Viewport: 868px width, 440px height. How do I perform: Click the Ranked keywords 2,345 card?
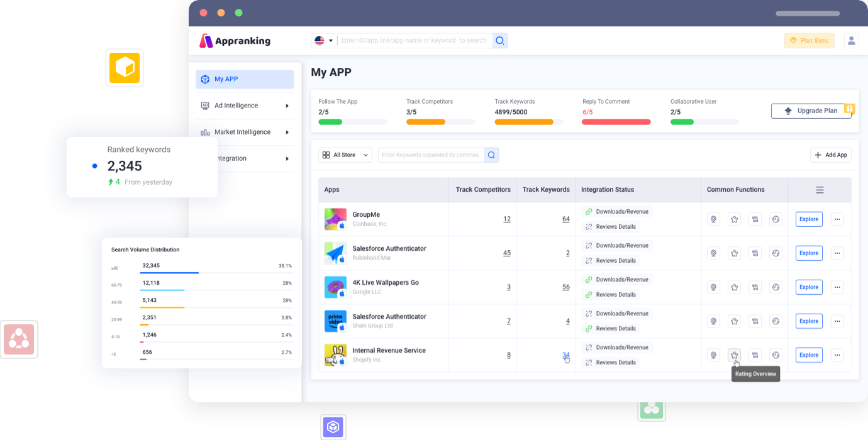tap(142, 167)
